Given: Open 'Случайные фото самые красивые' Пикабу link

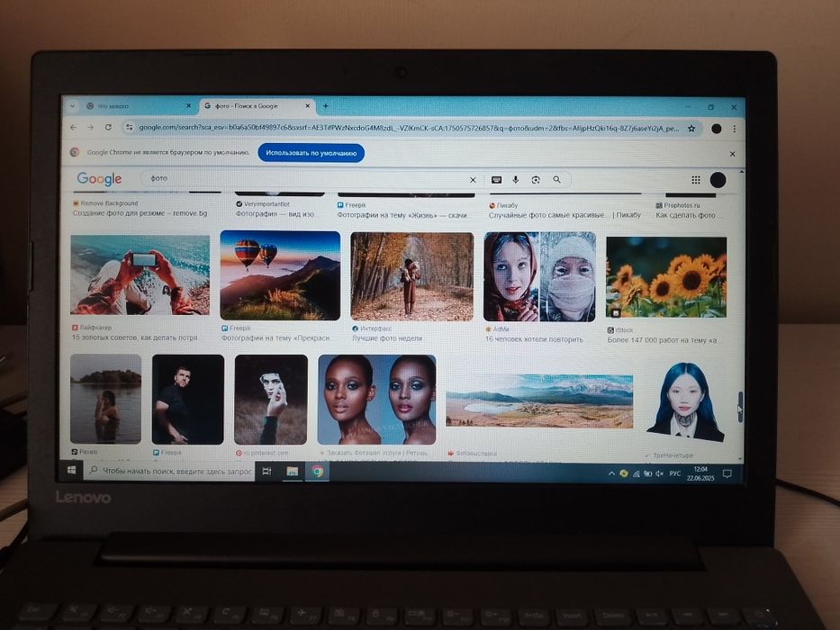Looking at the screenshot, I should (565, 215).
